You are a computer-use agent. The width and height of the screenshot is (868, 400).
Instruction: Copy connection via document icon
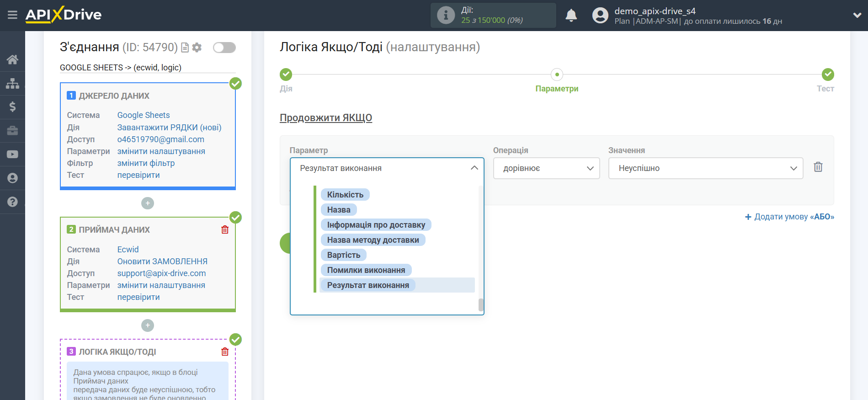[185, 48]
